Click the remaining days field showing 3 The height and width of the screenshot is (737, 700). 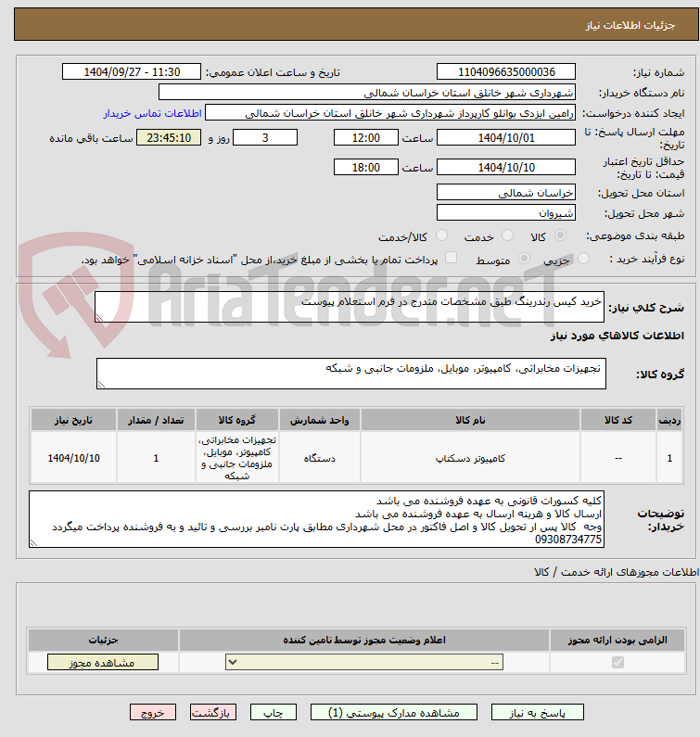[265, 138]
